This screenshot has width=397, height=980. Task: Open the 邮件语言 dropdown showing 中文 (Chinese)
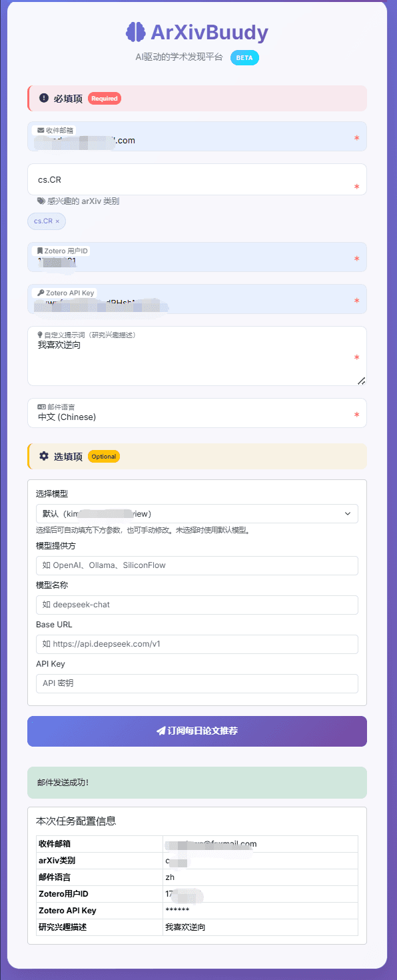197,413
